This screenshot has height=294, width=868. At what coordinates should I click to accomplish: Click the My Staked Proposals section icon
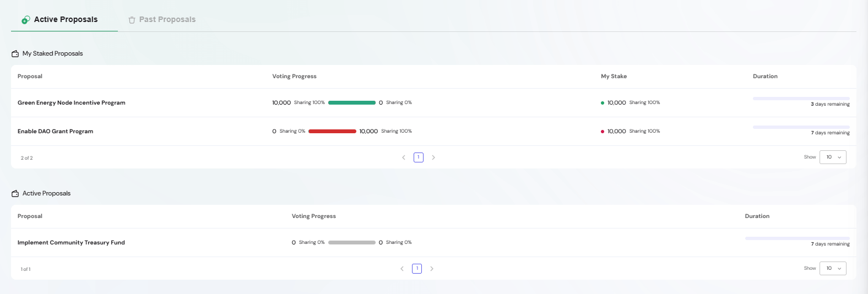tap(15, 54)
